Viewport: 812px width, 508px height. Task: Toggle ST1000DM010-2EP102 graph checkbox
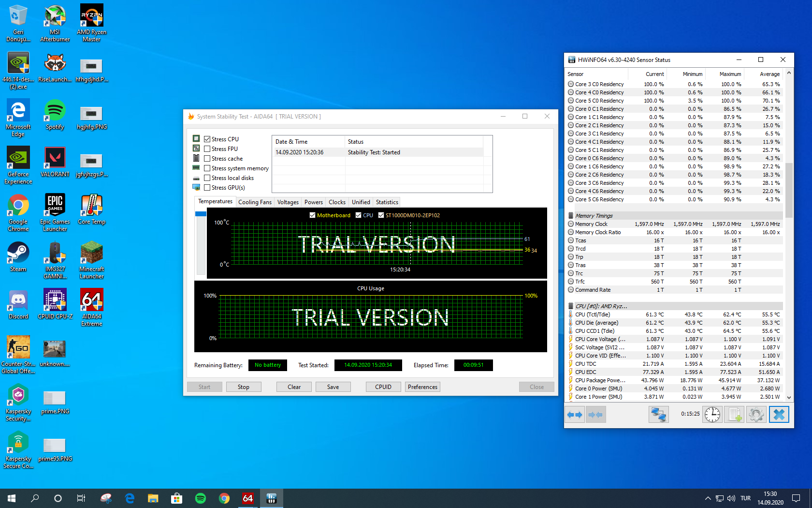pyautogui.click(x=381, y=215)
